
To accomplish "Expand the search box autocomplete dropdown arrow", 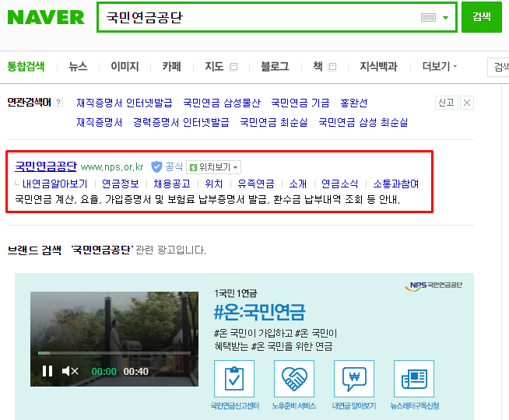I will 446,18.
